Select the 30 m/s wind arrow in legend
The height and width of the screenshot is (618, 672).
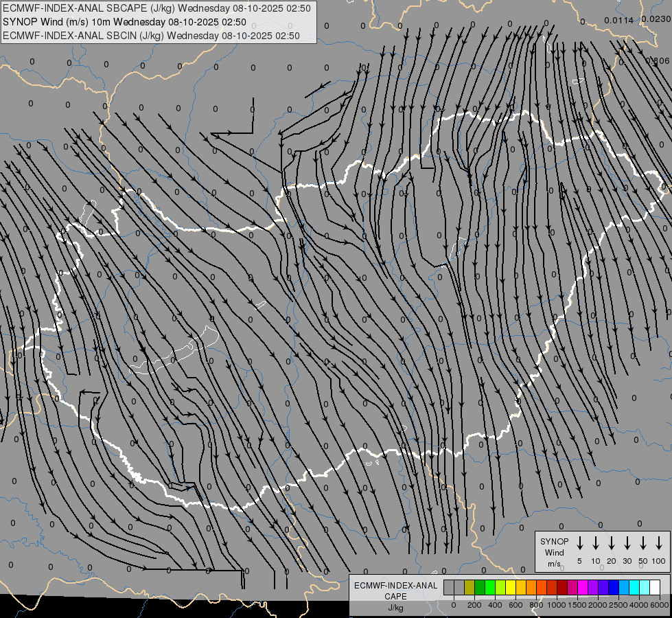pyautogui.click(x=627, y=543)
